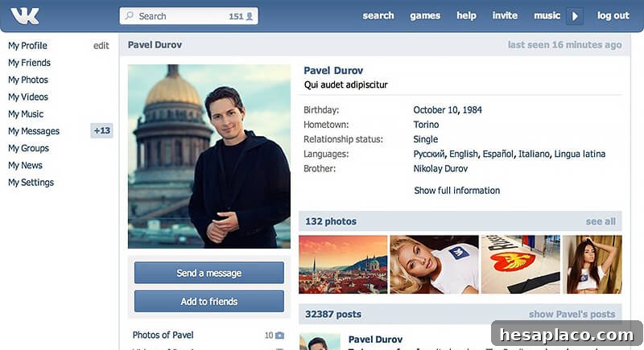The image size is (644, 350).
Task: Select the English language link
Action: click(x=464, y=154)
